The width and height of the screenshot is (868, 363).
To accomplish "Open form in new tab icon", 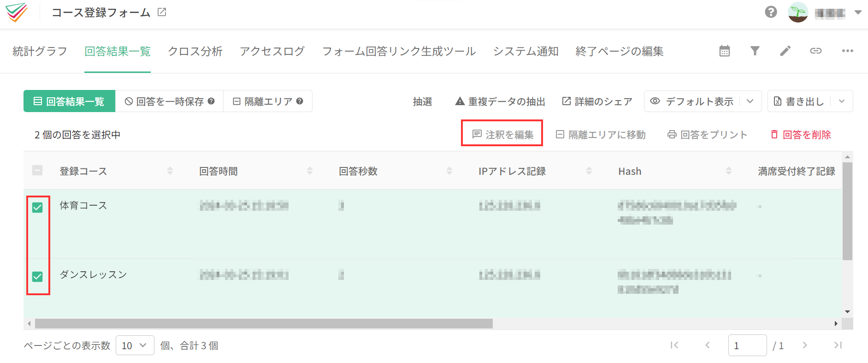I will (162, 12).
